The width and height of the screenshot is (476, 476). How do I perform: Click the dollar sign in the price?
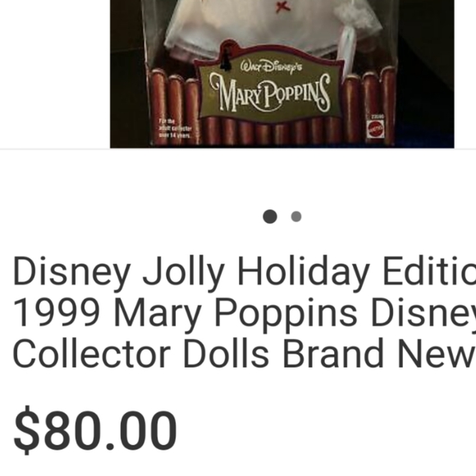click(x=27, y=430)
